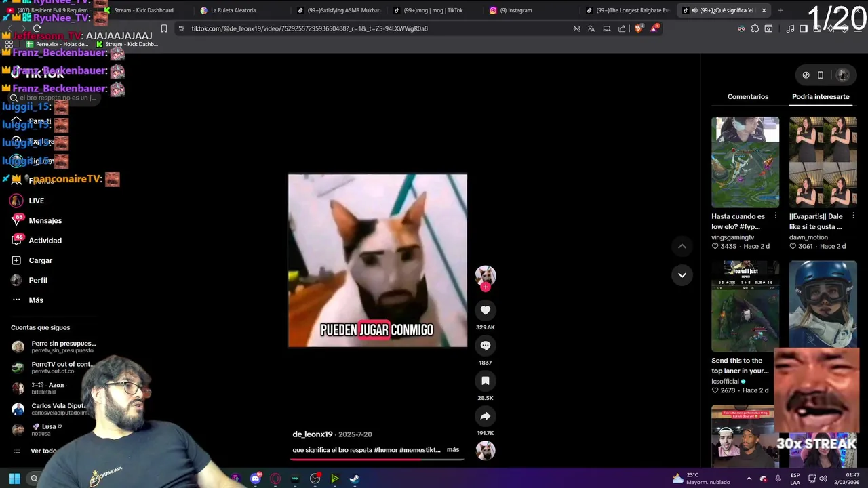This screenshot has width=868, height=488.
Task: Open Discord from taskbar
Action: click(256, 479)
